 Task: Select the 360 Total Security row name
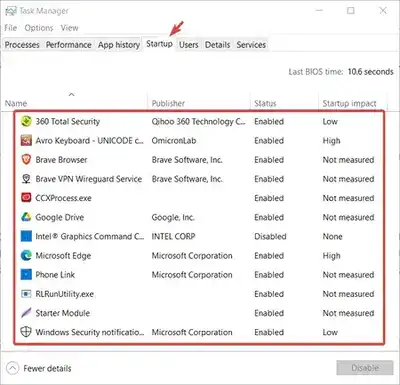pyautogui.click(x=68, y=121)
